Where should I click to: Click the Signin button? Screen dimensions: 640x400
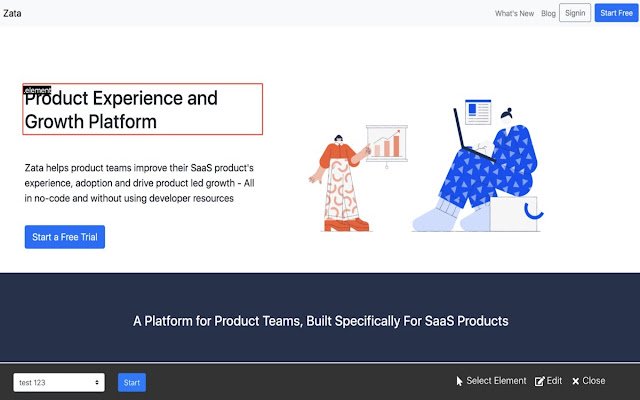[575, 13]
